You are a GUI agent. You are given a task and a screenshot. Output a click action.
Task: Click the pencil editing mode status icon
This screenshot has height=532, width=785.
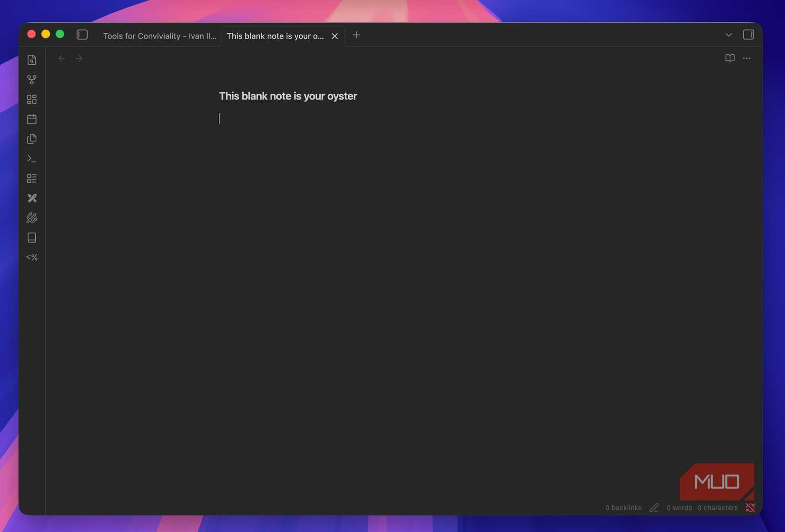point(654,508)
